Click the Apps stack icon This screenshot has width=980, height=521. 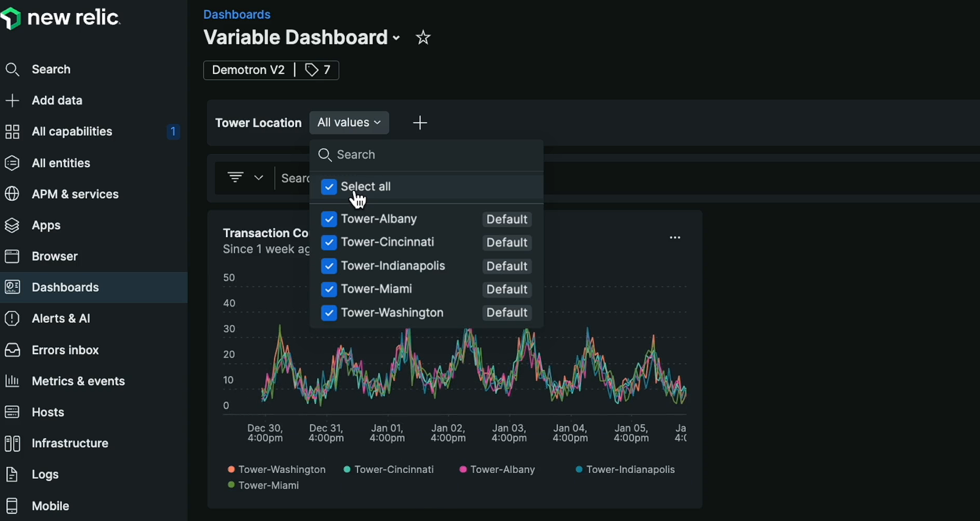tap(12, 225)
